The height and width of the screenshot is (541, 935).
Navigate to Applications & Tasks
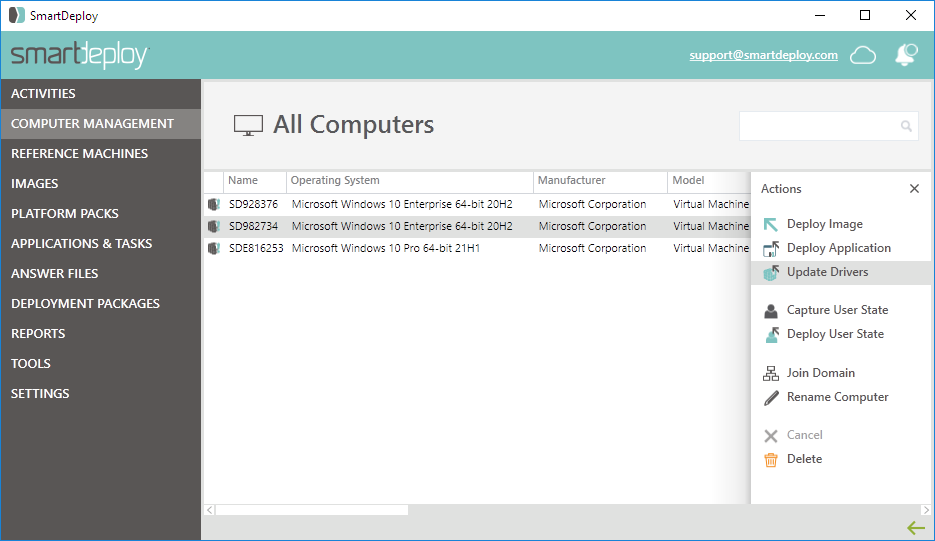(x=100, y=243)
